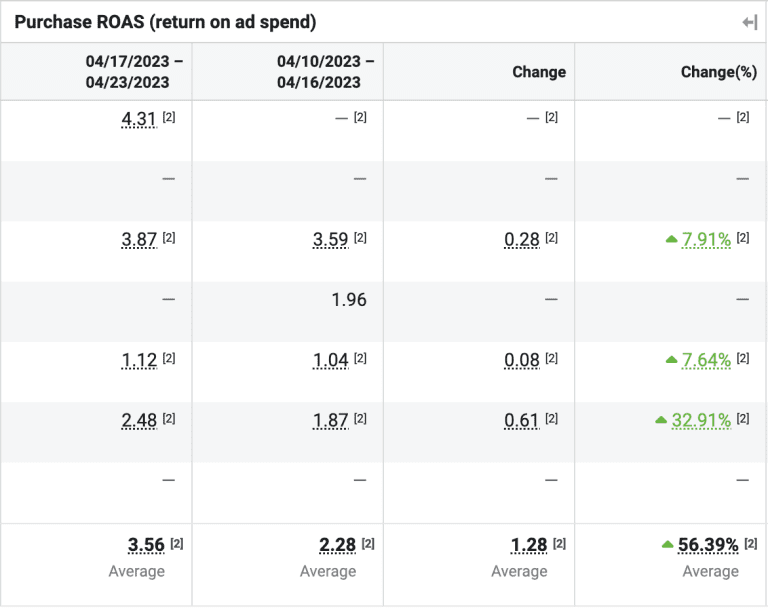This screenshot has width=768, height=608.
Task: Open footnote [2] next to 4.31
Action: pos(169,117)
